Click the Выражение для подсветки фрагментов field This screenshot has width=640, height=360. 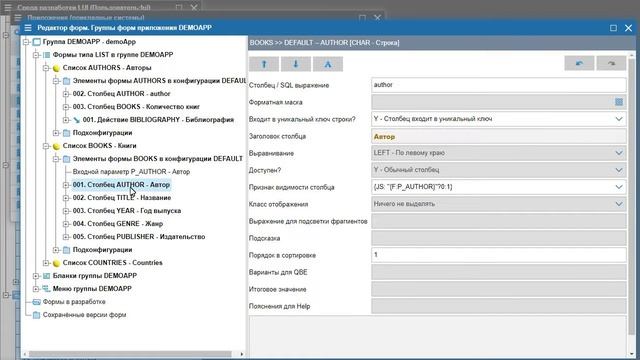pyautogui.click(x=498, y=221)
